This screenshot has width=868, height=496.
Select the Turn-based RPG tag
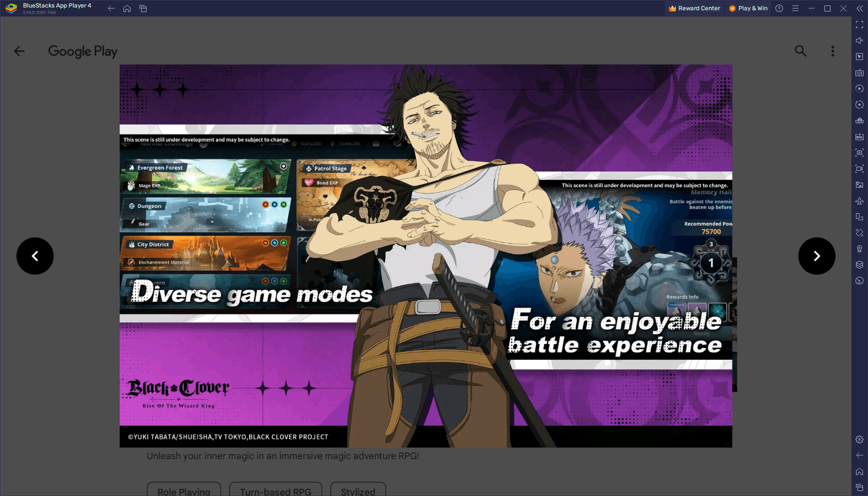276,489
